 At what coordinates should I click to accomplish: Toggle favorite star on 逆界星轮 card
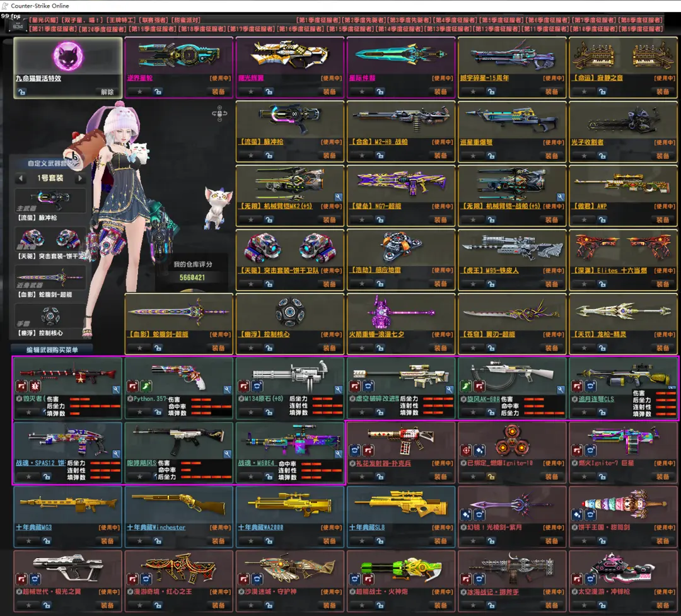(139, 91)
